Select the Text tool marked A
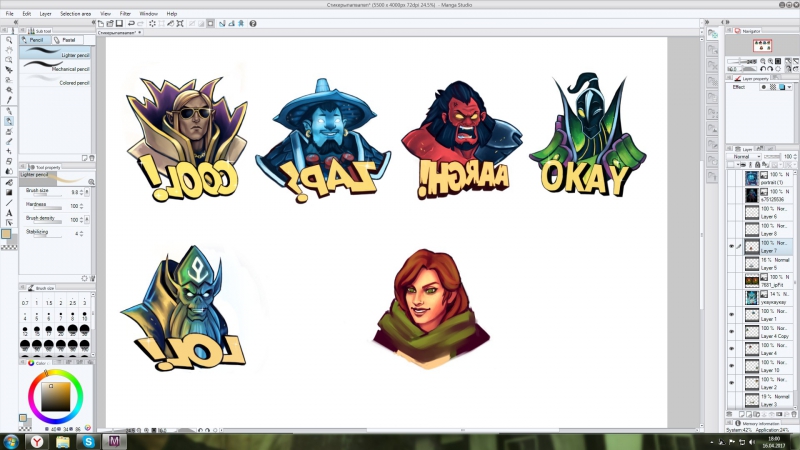Image resolution: width=800 pixels, height=450 pixels. click(x=9, y=213)
